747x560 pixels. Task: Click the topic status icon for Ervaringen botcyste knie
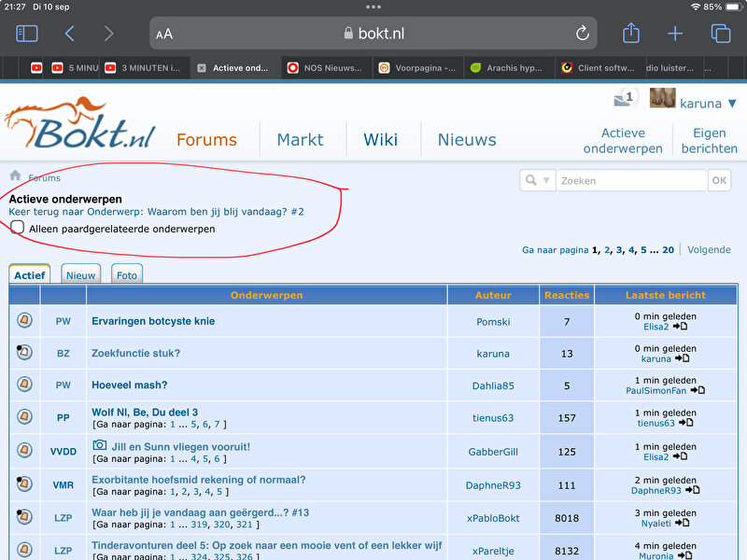tap(25, 320)
